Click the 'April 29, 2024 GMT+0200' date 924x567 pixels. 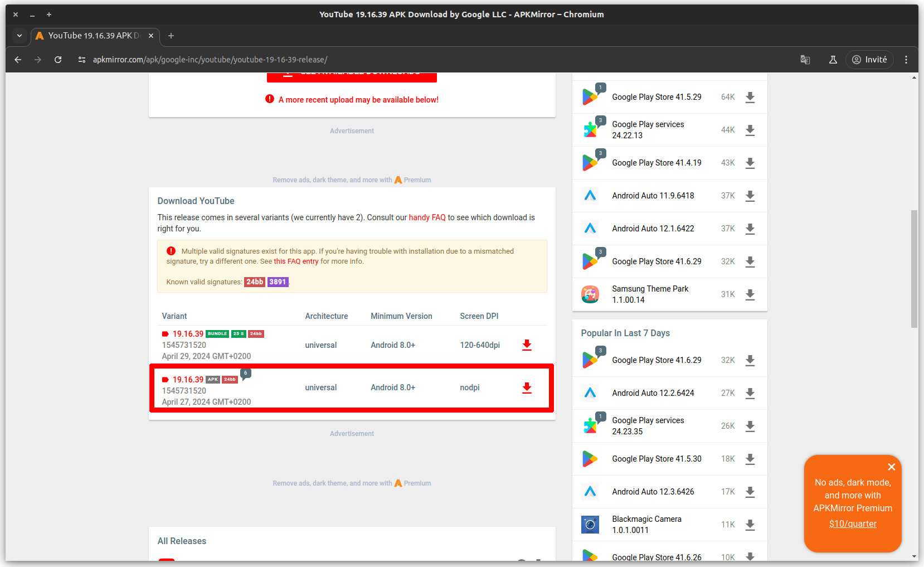point(206,356)
